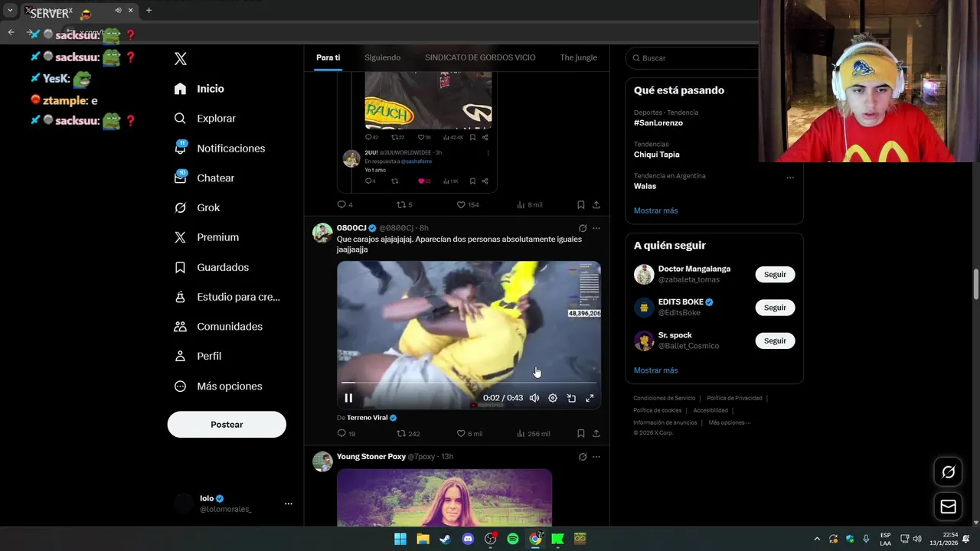Image resolution: width=980 pixels, height=551 pixels.
Task: Bookmark the top post with 154 likes
Action: (581, 205)
